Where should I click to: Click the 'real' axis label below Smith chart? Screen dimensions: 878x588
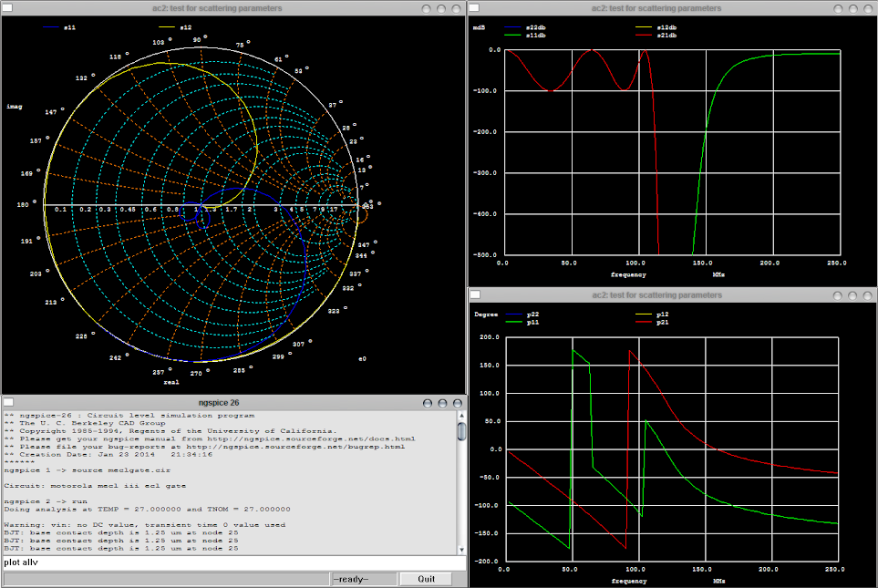pyautogui.click(x=171, y=383)
